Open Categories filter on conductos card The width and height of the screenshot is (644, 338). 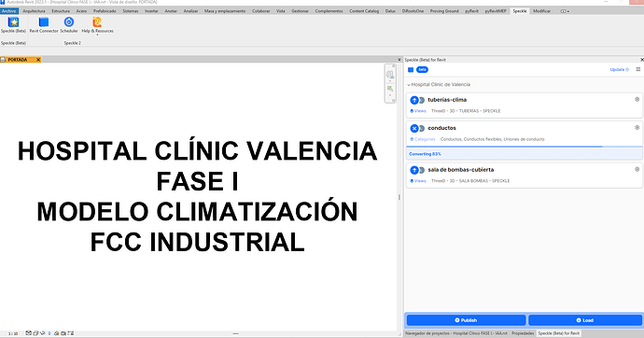(x=423, y=139)
